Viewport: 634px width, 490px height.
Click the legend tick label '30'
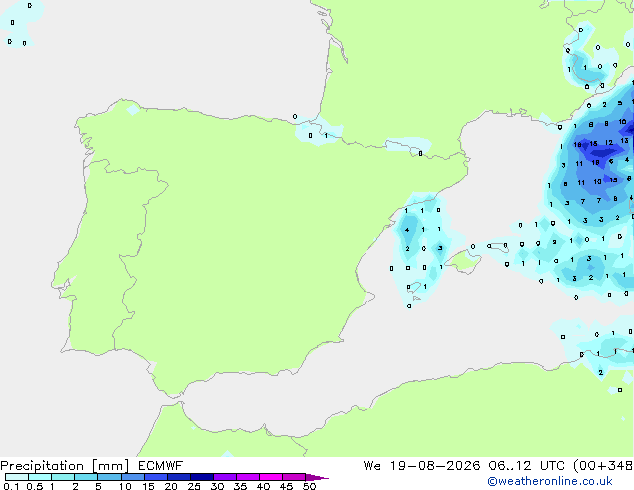[x=217, y=486]
